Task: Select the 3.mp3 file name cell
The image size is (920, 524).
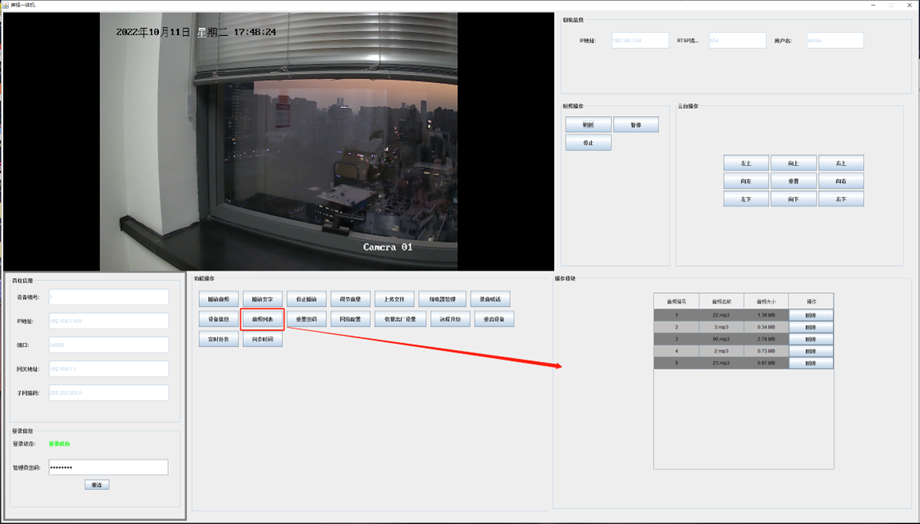Action: pyautogui.click(x=721, y=327)
